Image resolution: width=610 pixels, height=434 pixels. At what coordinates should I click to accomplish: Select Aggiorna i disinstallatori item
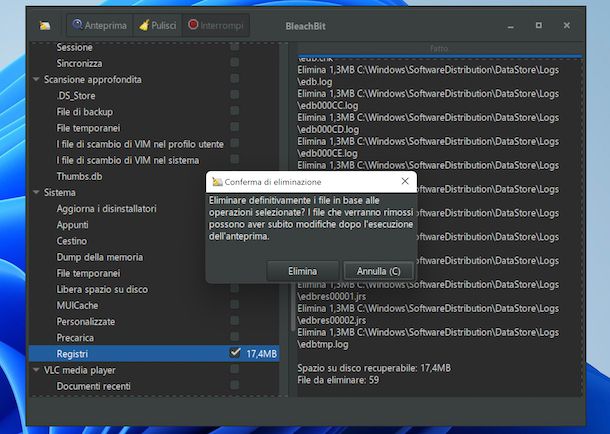(x=106, y=209)
